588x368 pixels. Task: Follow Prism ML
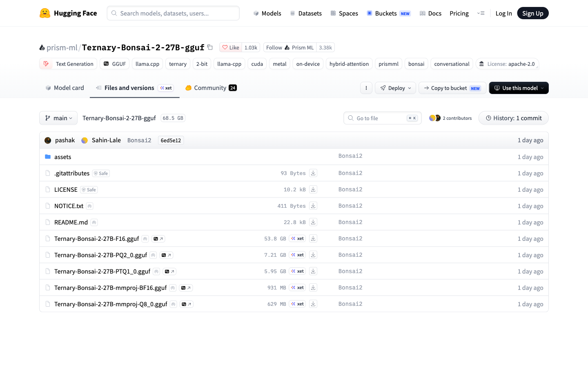[x=290, y=47]
